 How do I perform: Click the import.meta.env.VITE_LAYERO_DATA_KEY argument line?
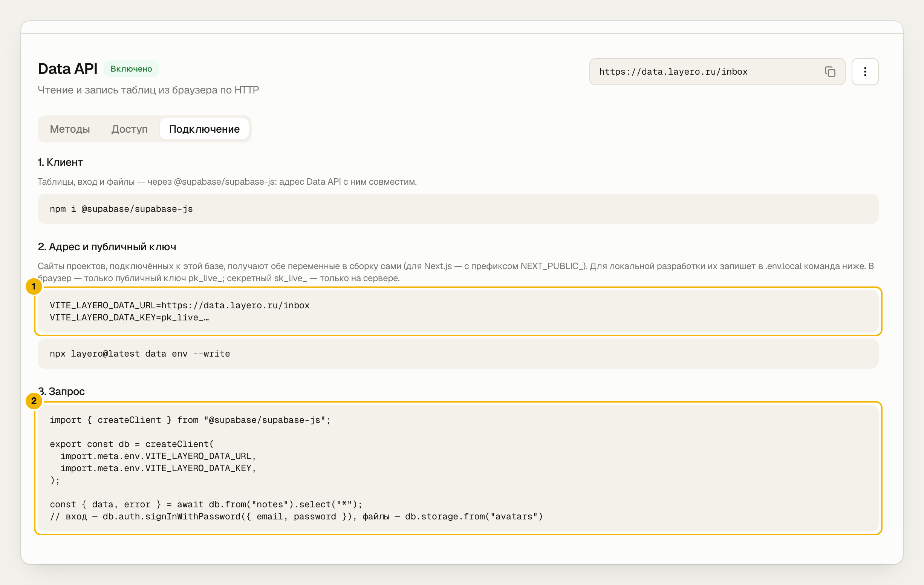(158, 468)
